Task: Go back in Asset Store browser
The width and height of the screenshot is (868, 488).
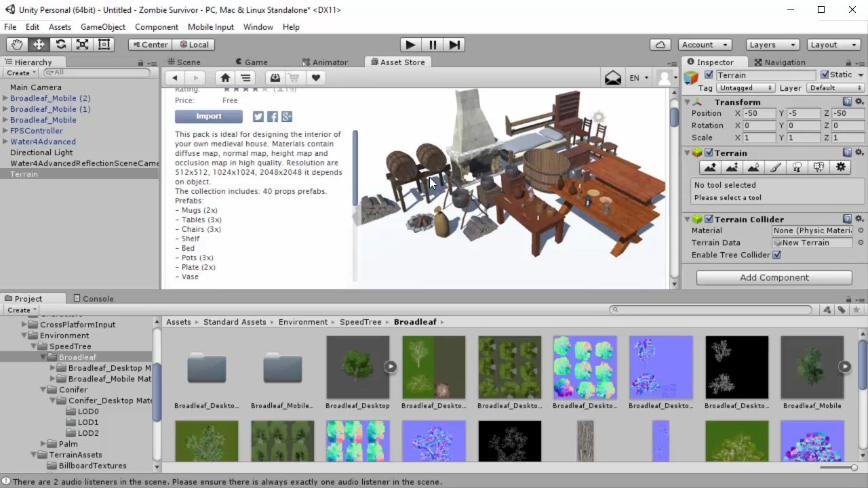Action: (x=174, y=78)
